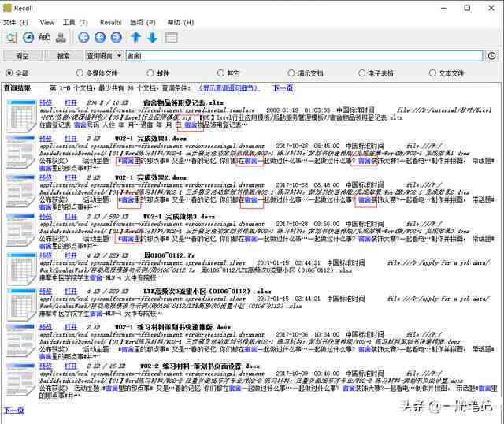Select the 全部 filter radio button

click(x=9, y=73)
